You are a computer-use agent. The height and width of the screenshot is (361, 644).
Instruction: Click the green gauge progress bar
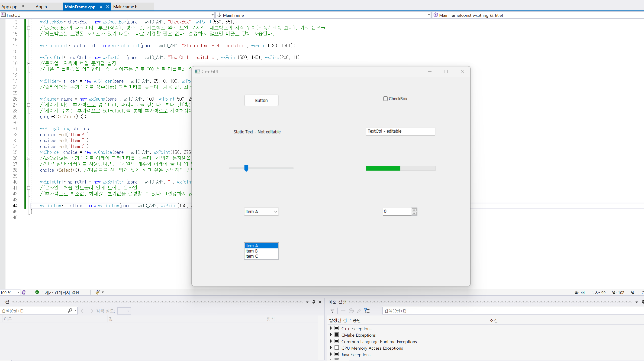tap(400, 168)
